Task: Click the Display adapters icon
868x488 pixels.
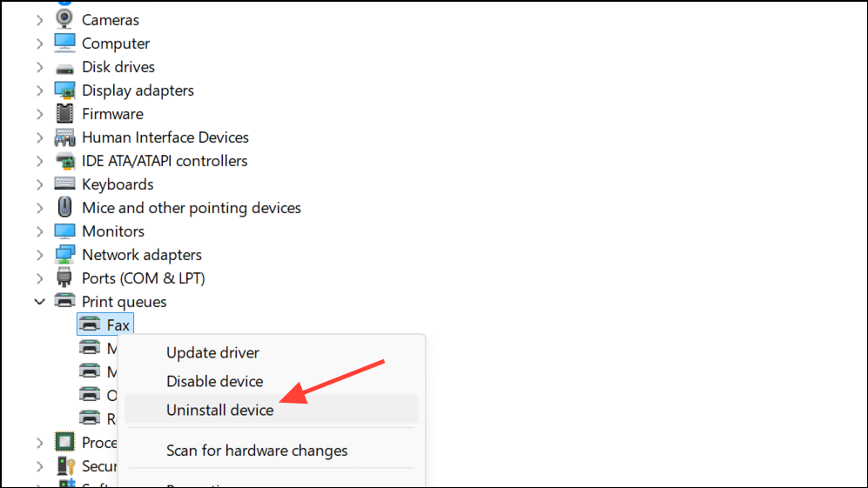Action: (64, 90)
